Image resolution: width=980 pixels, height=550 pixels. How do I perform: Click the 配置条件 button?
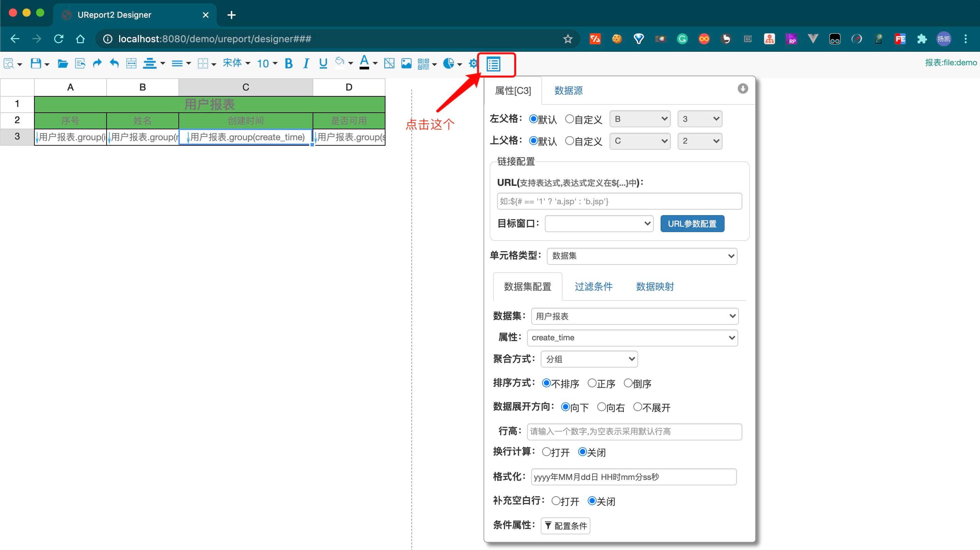(x=565, y=525)
